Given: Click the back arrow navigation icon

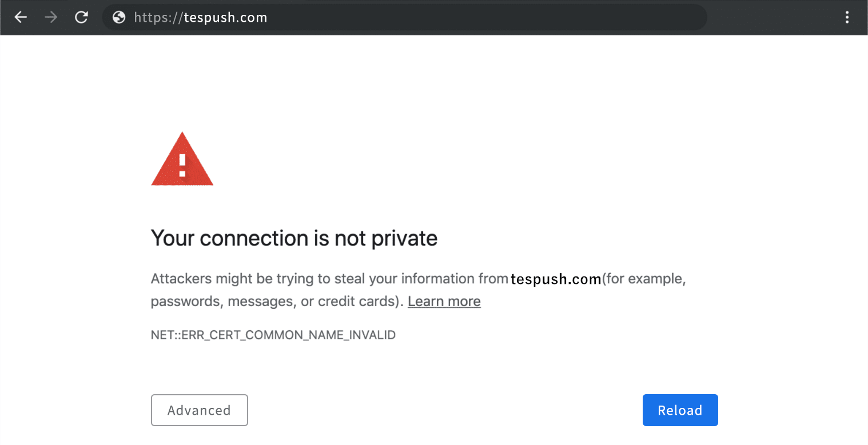Looking at the screenshot, I should [21, 17].
